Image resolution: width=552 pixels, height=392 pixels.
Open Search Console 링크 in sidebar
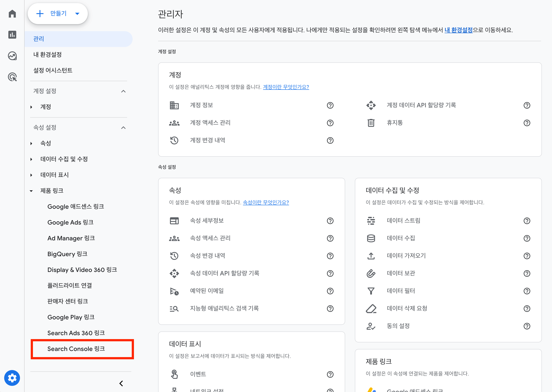click(76, 349)
